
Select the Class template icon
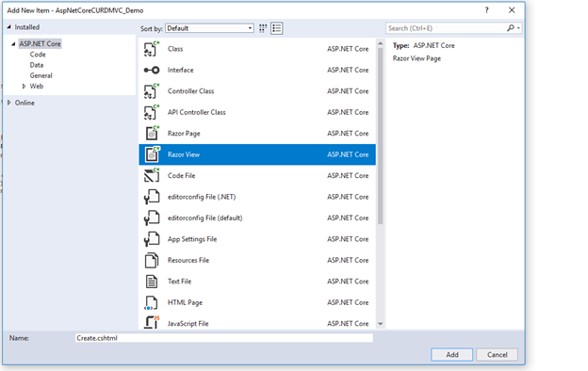click(x=152, y=49)
